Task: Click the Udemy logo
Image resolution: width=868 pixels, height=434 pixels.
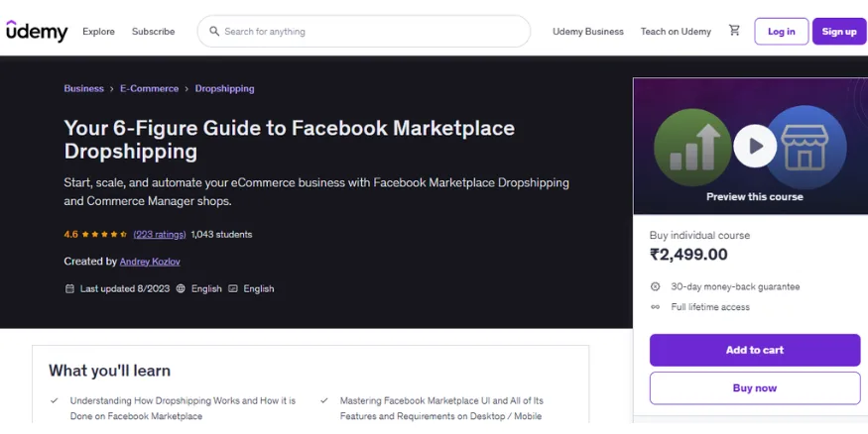Action: coord(37,31)
